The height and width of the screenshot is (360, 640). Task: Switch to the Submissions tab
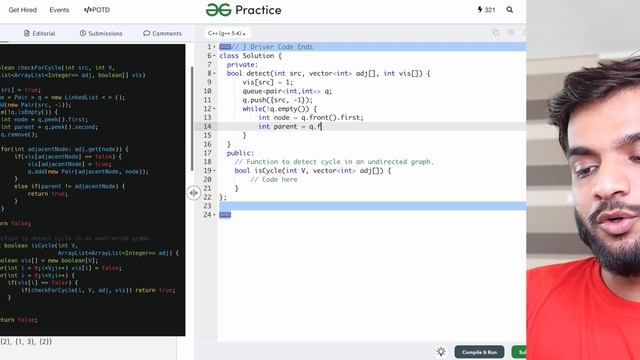101,33
